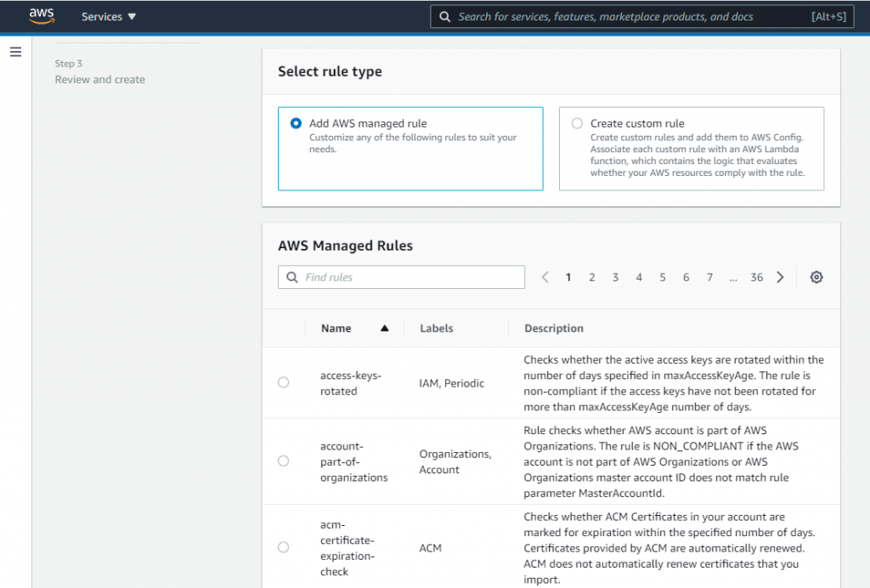Click the search magnifier in the top bar
Viewport: 870px width, 588px height.
445,16
